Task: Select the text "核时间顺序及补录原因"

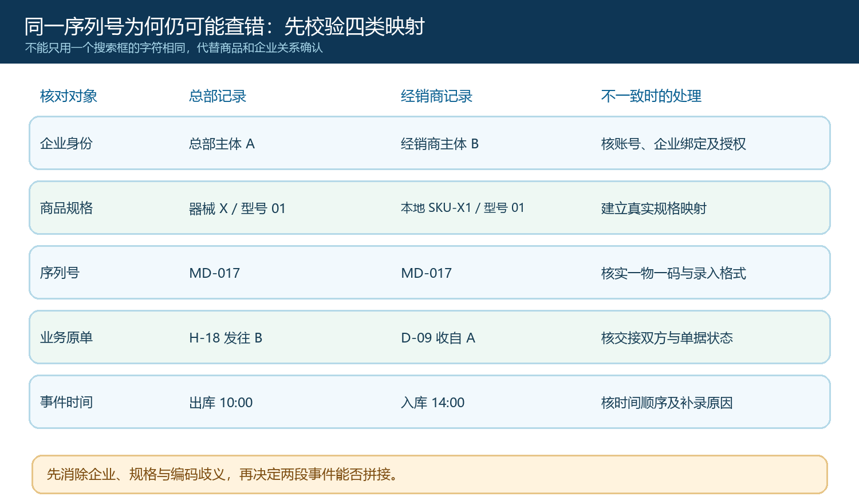Action: [667, 403]
